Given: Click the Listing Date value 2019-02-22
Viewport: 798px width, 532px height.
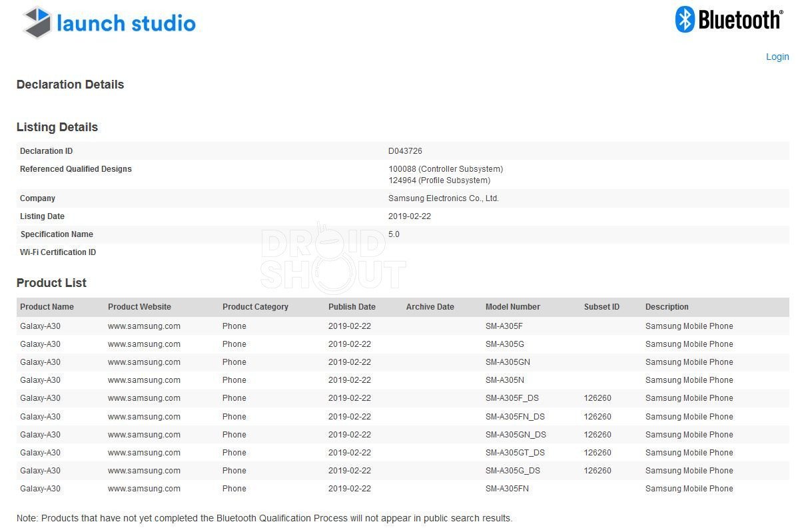Looking at the screenshot, I should tap(410, 216).
